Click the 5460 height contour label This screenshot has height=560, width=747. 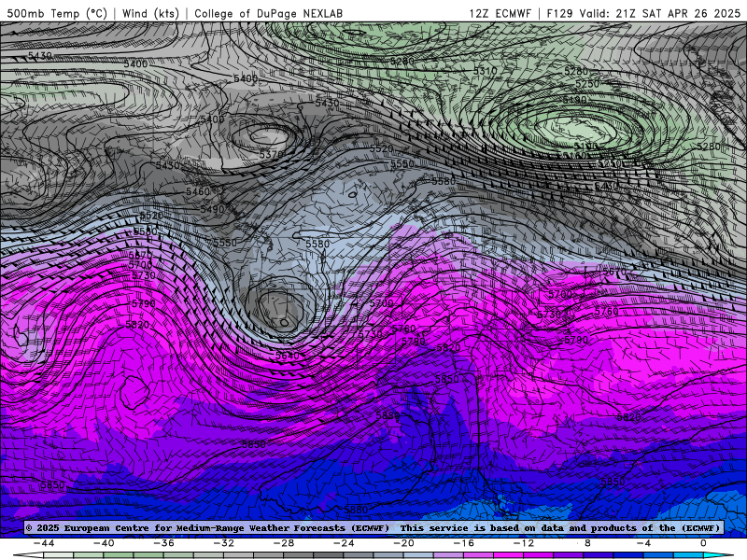tap(198, 191)
